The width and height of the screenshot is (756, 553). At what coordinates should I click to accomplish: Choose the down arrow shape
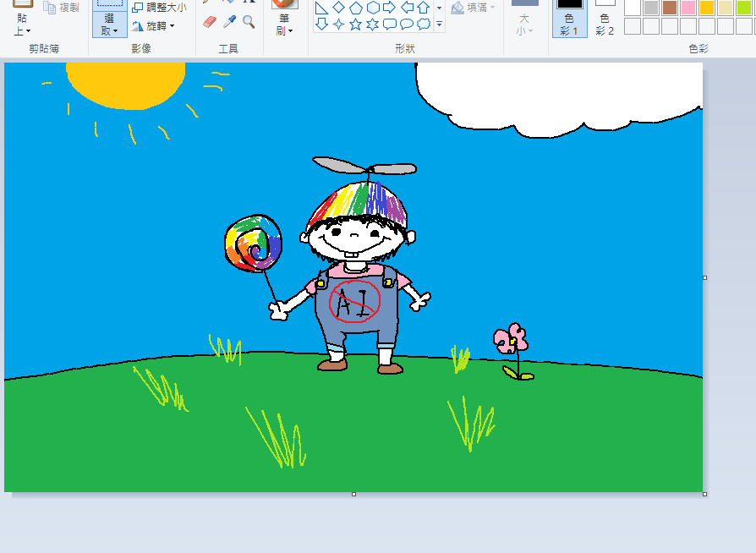(321, 25)
